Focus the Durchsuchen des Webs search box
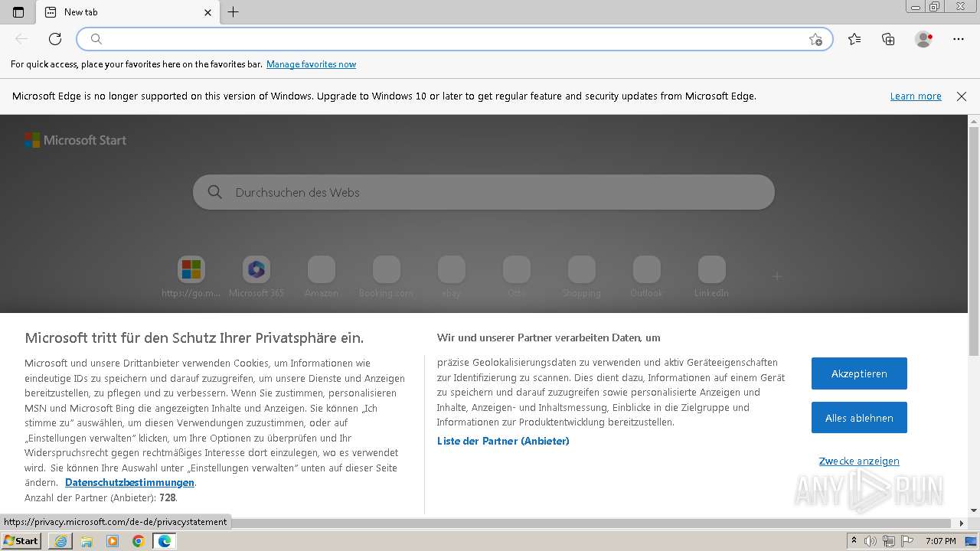This screenshot has height=551, width=980. tap(484, 192)
